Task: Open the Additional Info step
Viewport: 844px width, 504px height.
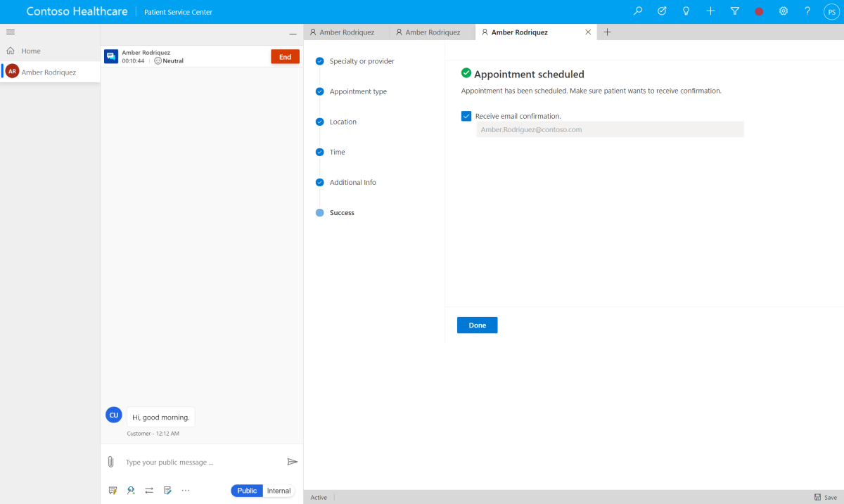Action: tap(353, 182)
